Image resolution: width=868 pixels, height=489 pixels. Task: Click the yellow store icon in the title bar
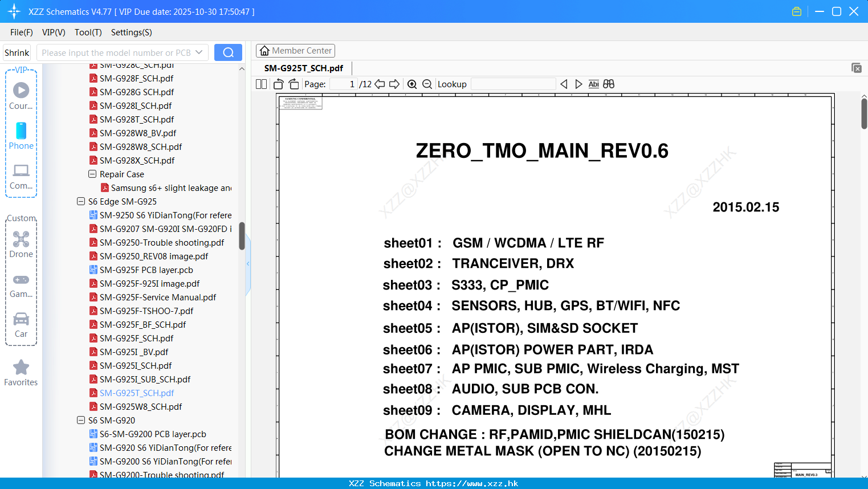[797, 11]
